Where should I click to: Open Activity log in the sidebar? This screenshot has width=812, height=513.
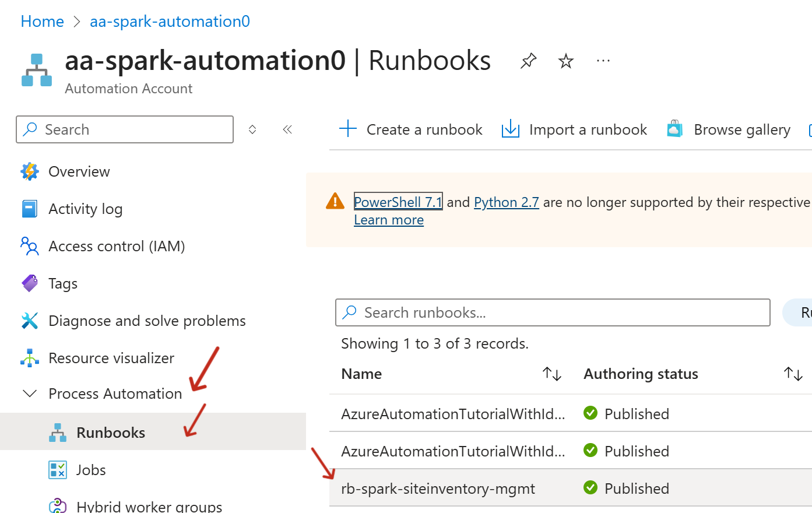(85, 209)
